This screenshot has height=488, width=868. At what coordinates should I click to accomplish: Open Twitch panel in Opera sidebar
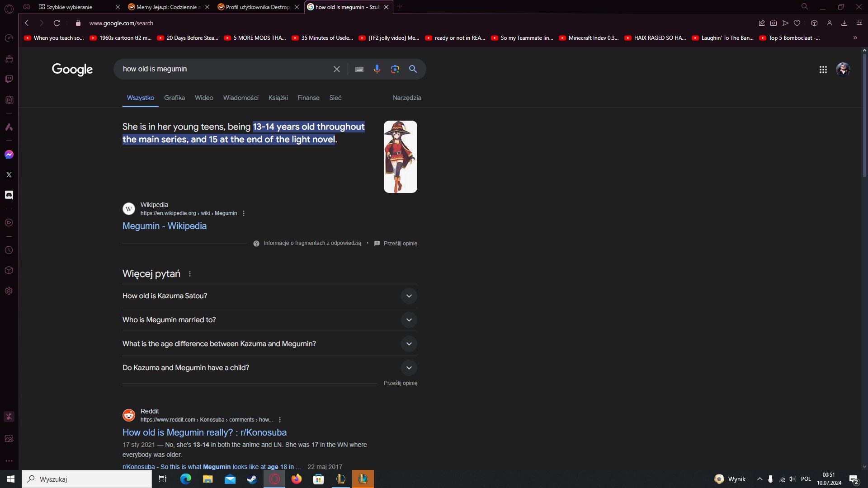point(9,79)
